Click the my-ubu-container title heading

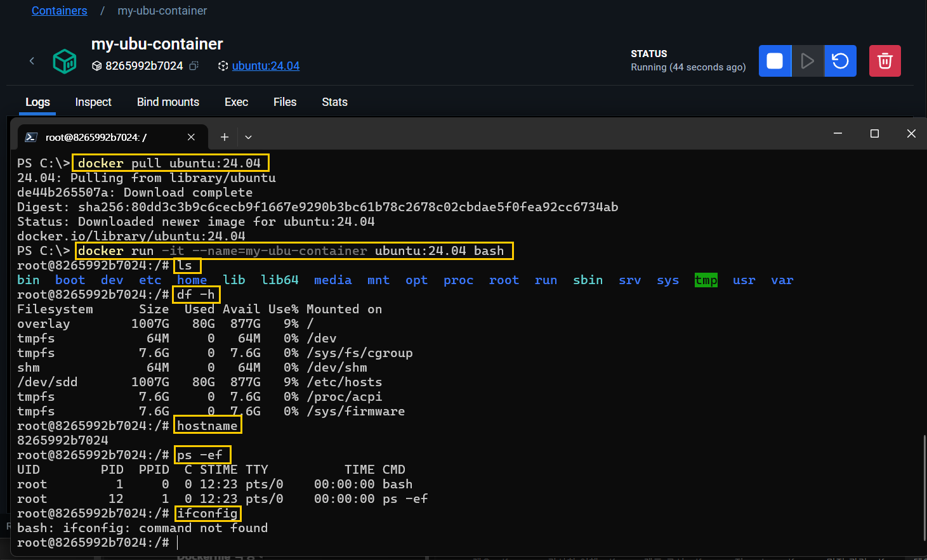pyautogui.click(x=157, y=44)
